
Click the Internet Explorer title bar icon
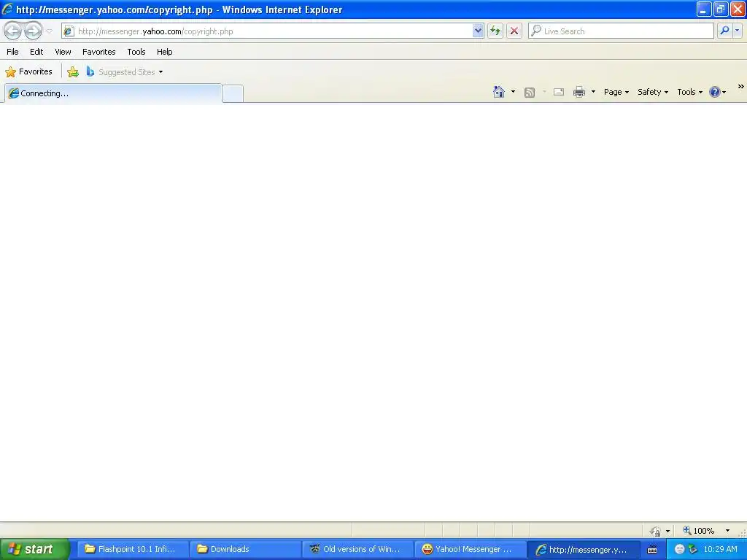coord(7,9)
